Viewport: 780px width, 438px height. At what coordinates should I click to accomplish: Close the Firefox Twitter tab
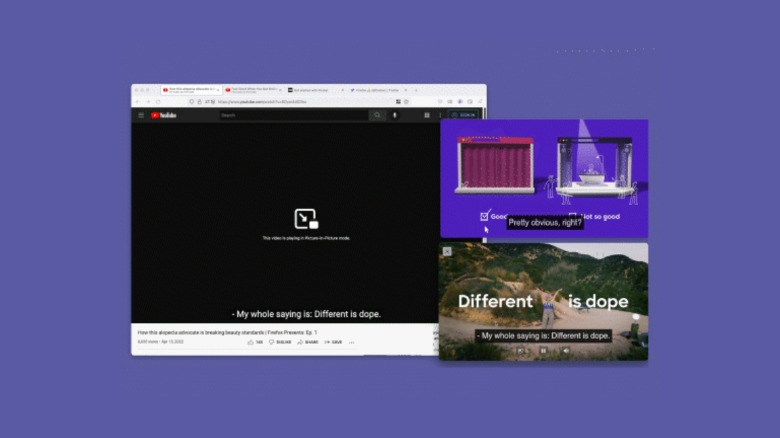point(405,90)
